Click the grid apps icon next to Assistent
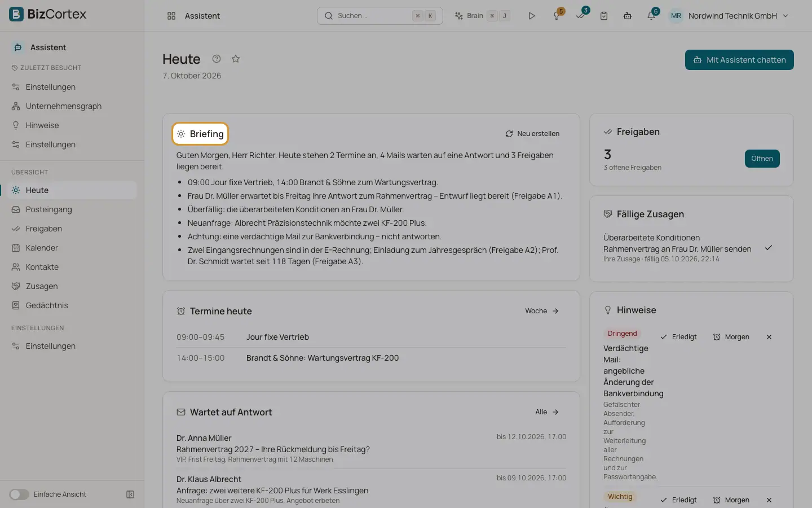The height and width of the screenshot is (508, 812). [171, 16]
